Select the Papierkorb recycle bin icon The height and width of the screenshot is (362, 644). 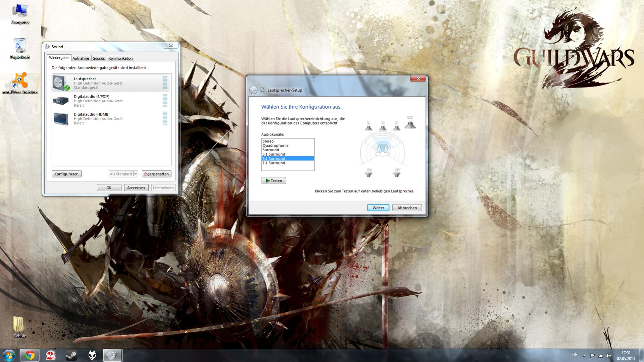pyautogui.click(x=20, y=49)
